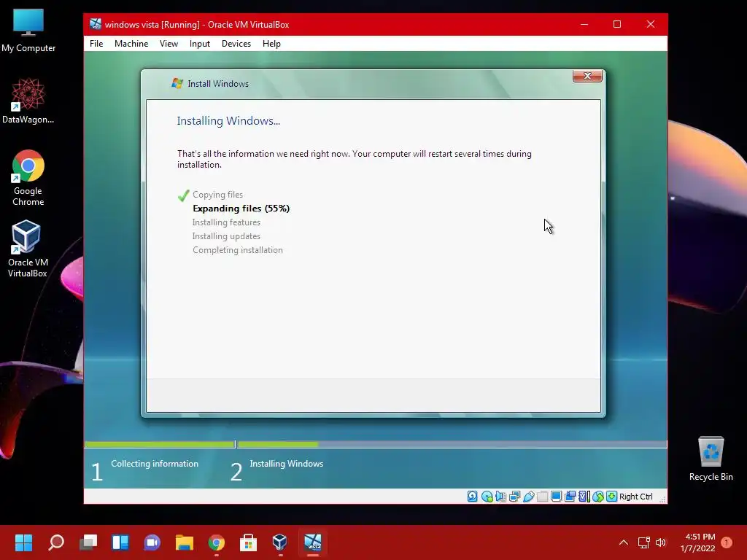This screenshot has height=560, width=747.
Task: Click the keyboard capture green arrow icon
Action: pyautogui.click(x=612, y=497)
